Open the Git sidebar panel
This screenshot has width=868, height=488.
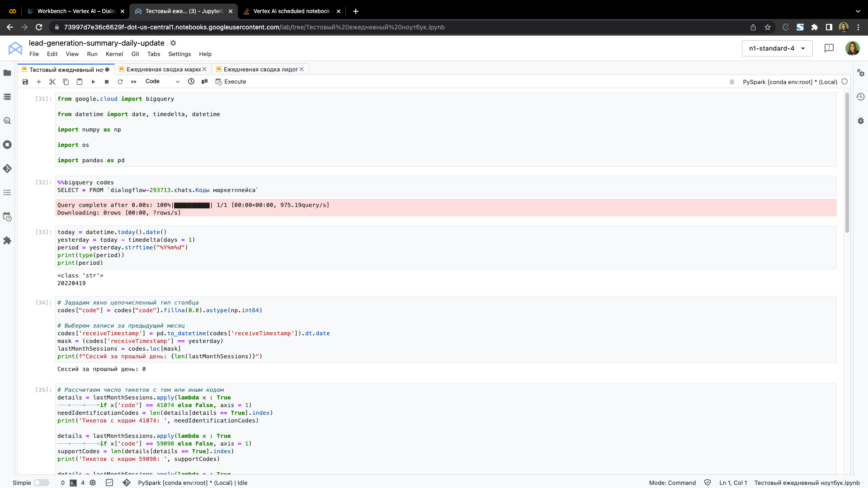tap(7, 169)
